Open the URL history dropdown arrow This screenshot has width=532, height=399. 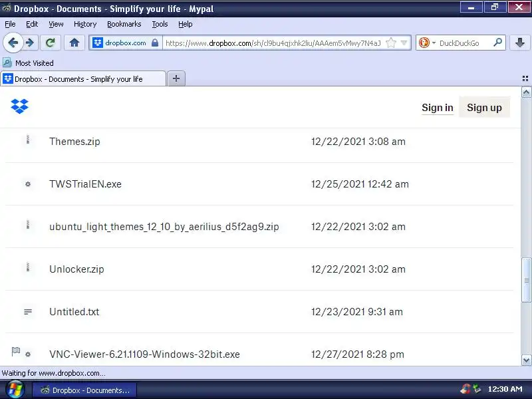click(404, 43)
